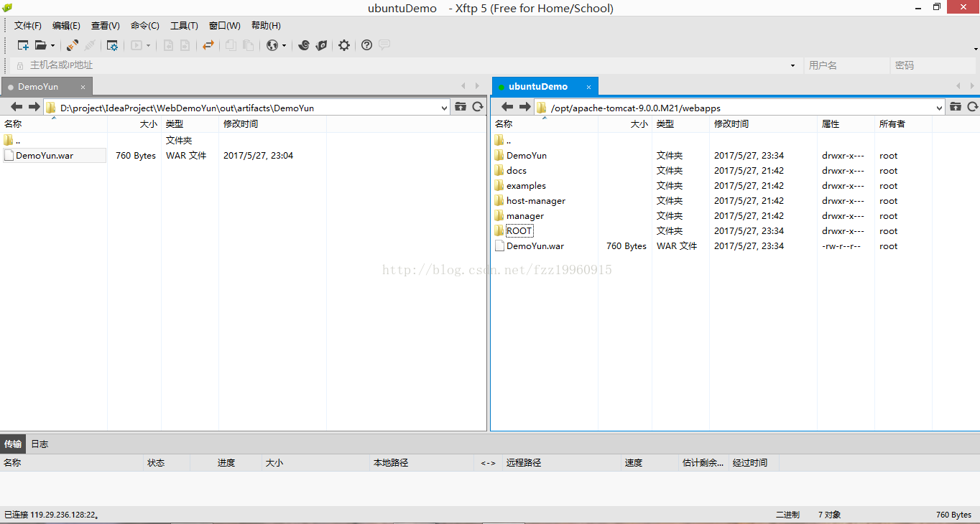Open the 窗口(W) menu
This screenshot has width=980, height=524.
[225, 26]
